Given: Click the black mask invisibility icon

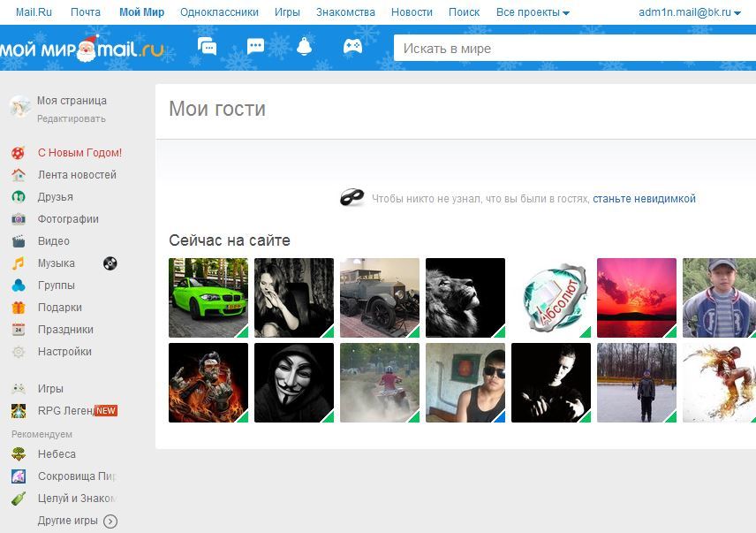Looking at the screenshot, I should point(352,197).
